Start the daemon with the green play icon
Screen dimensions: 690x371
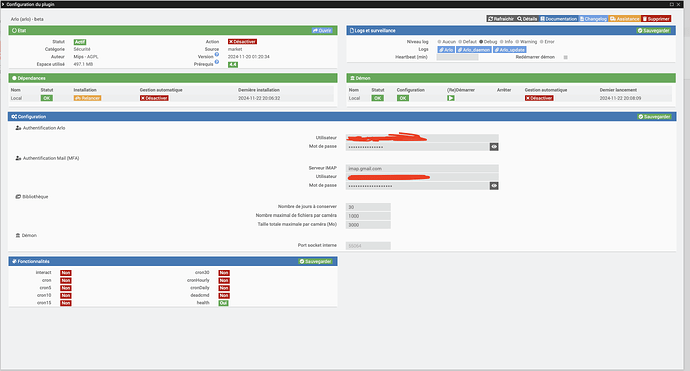(x=451, y=98)
